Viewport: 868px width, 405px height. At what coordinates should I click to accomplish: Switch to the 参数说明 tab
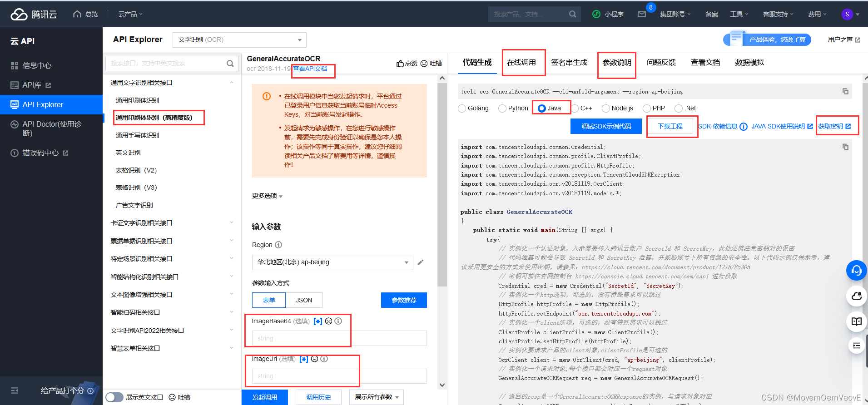[x=617, y=63]
